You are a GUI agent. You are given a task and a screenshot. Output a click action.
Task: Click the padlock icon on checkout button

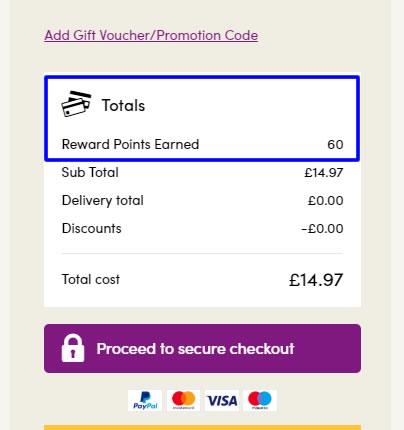coord(73,348)
